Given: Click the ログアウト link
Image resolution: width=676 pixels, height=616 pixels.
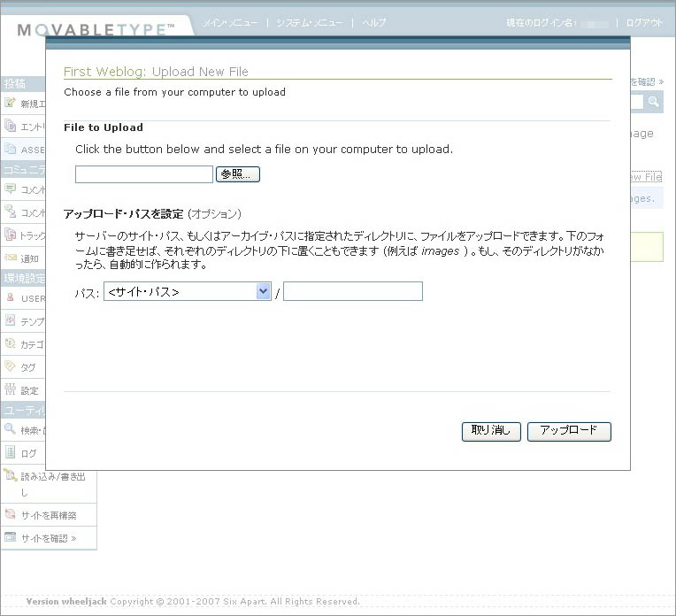Looking at the screenshot, I should point(643,22).
